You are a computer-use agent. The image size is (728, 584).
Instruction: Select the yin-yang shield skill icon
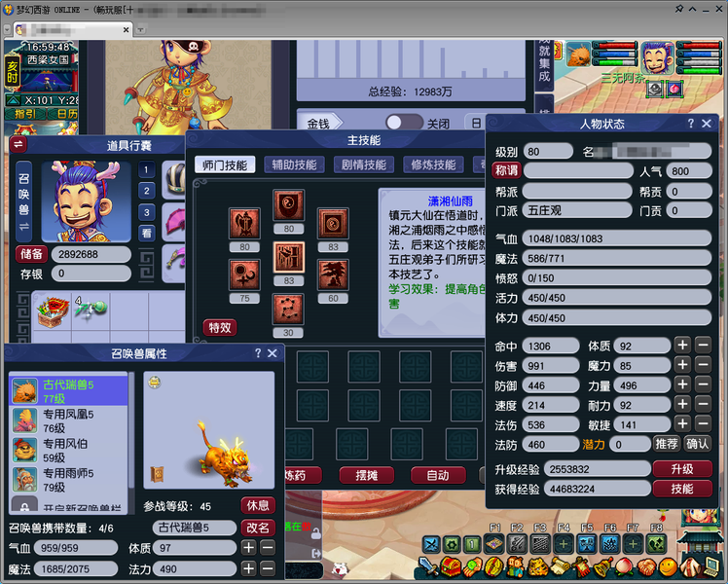289,205
